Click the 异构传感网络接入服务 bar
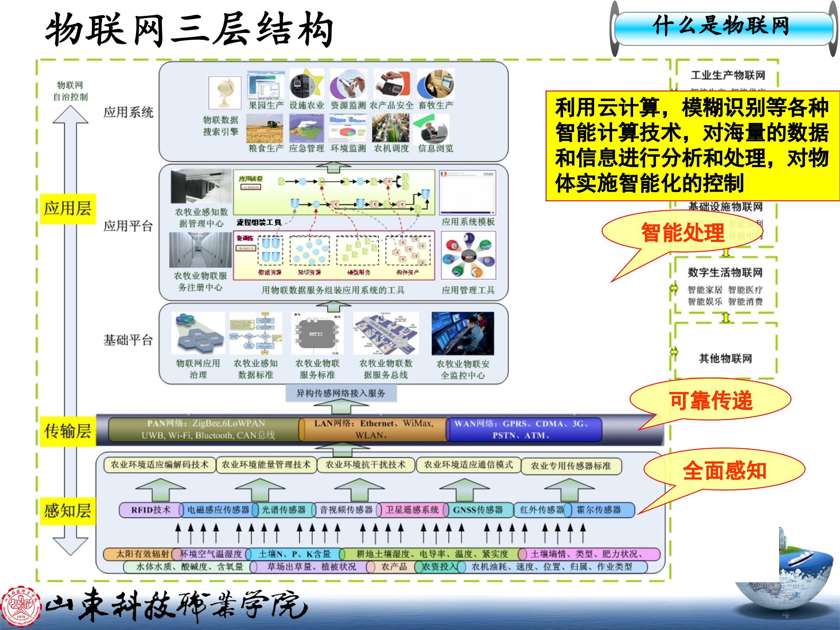Image resolution: width=840 pixels, height=630 pixels. click(x=341, y=393)
